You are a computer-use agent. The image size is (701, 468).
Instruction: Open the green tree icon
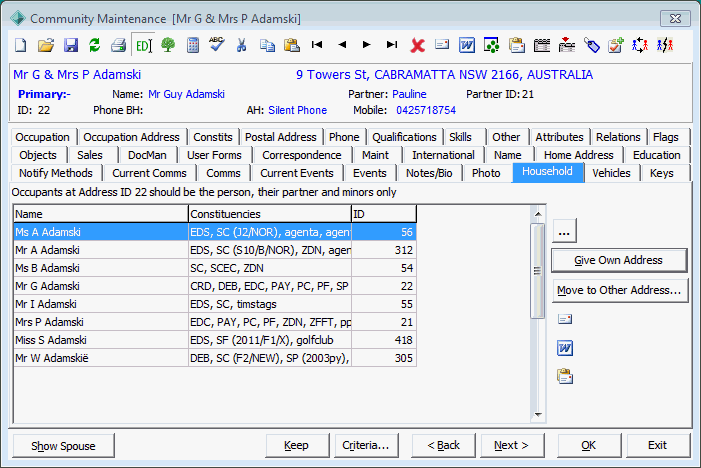pyautogui.click(x=168, y=45)
